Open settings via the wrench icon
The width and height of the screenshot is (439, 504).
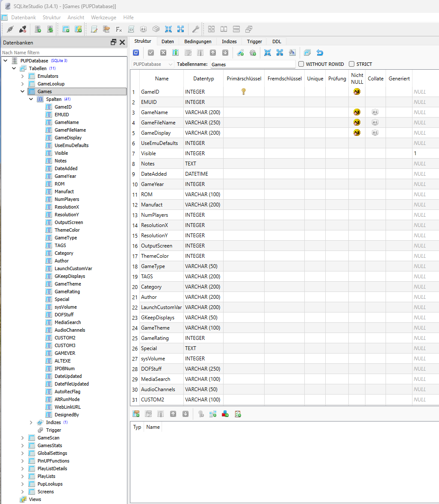tap(196, 29)
